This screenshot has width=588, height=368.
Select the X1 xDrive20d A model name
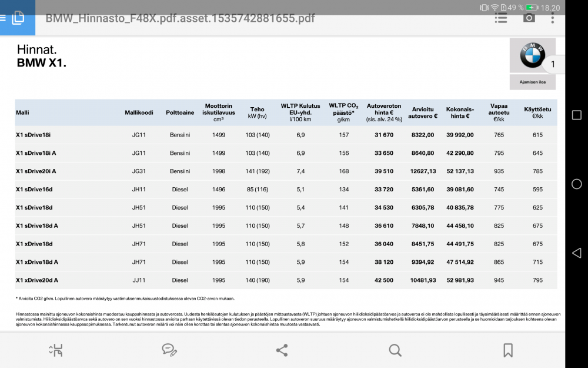(x=36, y=280)
